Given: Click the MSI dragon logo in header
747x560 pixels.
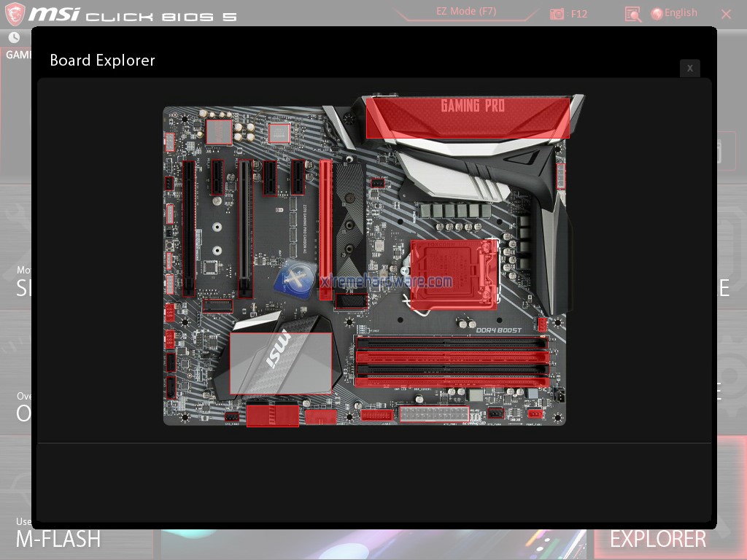Looking at the screenshot, I should pyautogui.click(x=15, y=14).
